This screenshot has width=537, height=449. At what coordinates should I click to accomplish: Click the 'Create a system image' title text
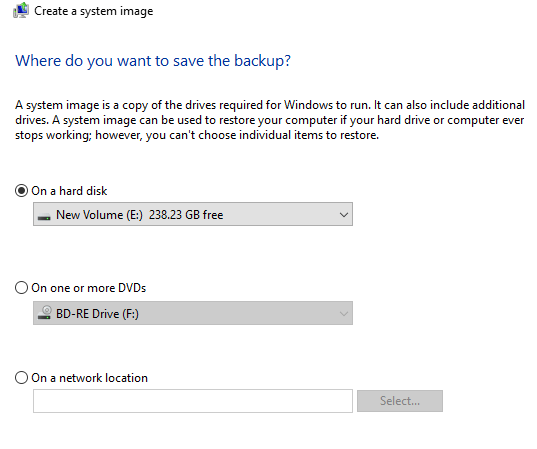point(93,11)
